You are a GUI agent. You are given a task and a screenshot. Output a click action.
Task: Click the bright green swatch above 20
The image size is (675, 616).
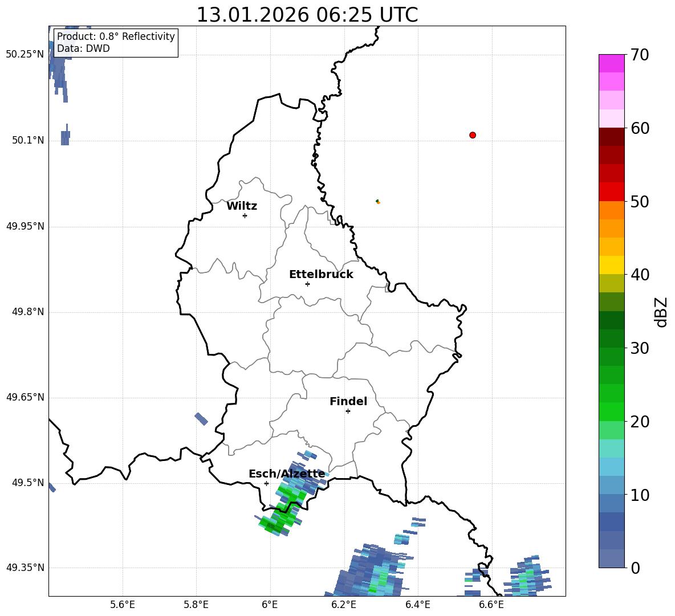(x=611, y=411)
